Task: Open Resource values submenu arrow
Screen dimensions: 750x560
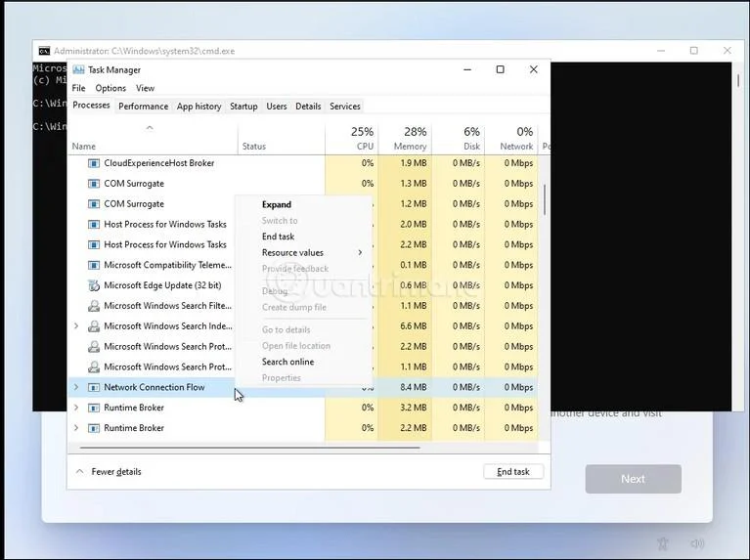Action: [360, 252]
